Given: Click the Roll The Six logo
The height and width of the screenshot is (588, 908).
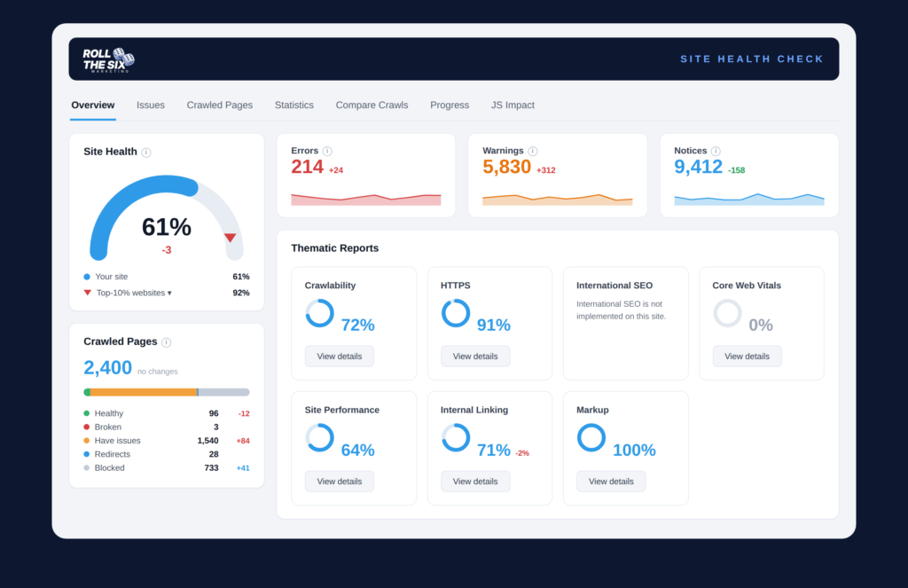Looking at the screenshot, I should pyautogui.click(x=108, y=59).
